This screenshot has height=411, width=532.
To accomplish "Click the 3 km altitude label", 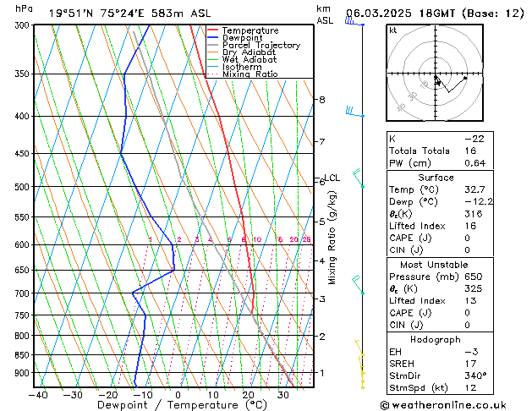I will coord(322,299).
